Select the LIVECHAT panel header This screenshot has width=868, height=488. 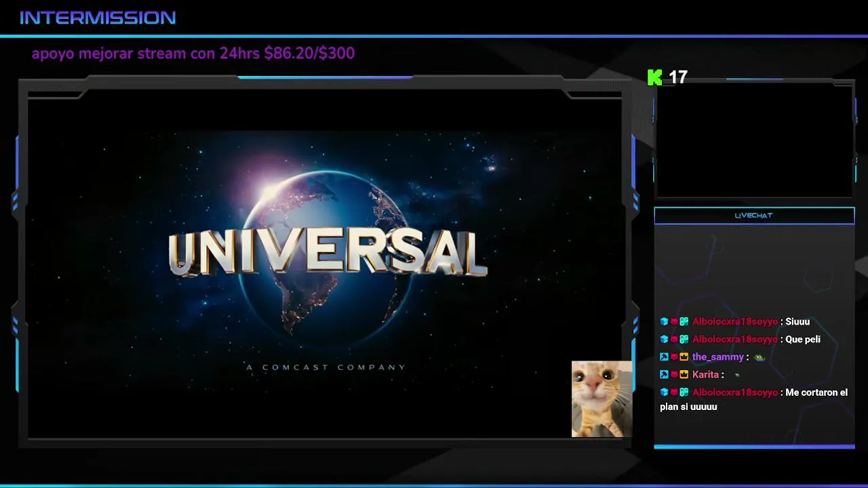click(x=754, y=216)
